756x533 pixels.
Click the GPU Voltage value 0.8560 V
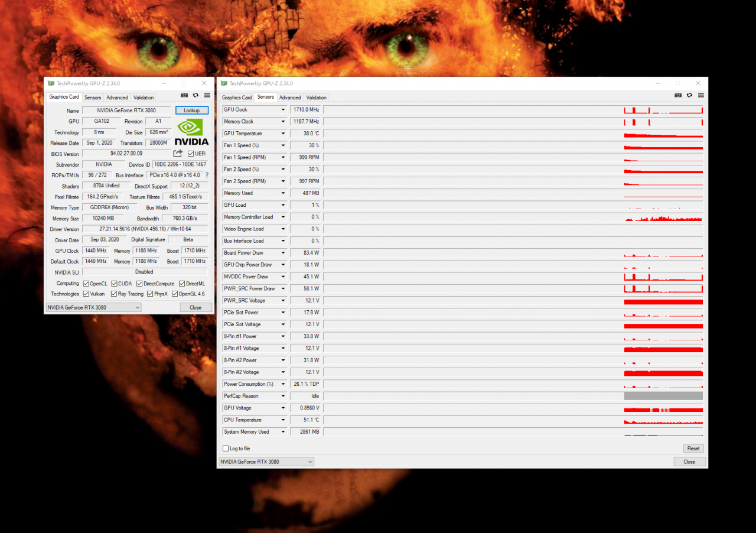(306, 408)
